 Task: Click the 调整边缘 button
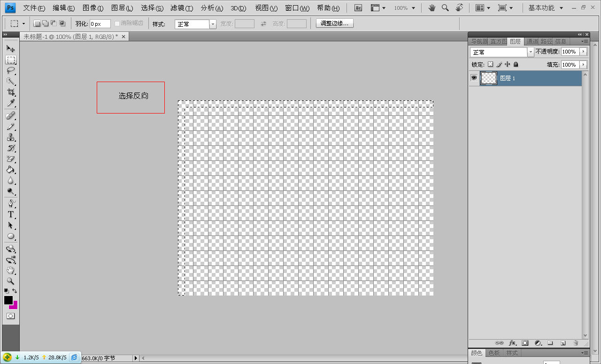point(335,23)
